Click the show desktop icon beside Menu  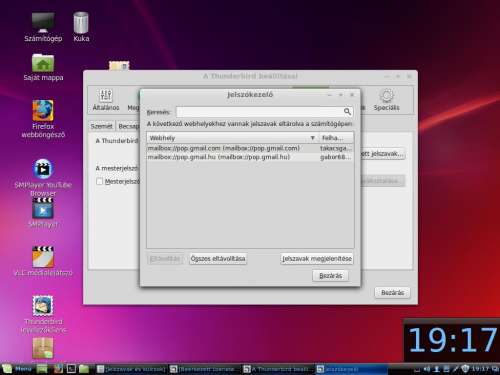point(42,369)
